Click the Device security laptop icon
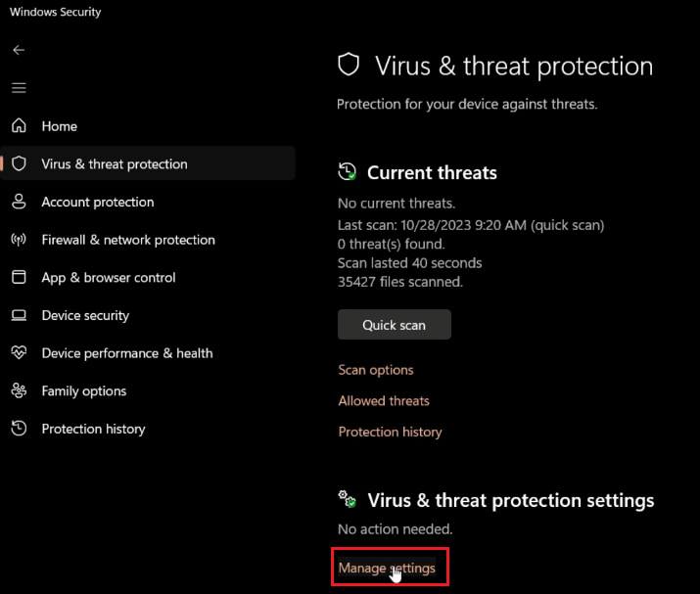This screenshot has width=700, height=594. tap(19, 315)
